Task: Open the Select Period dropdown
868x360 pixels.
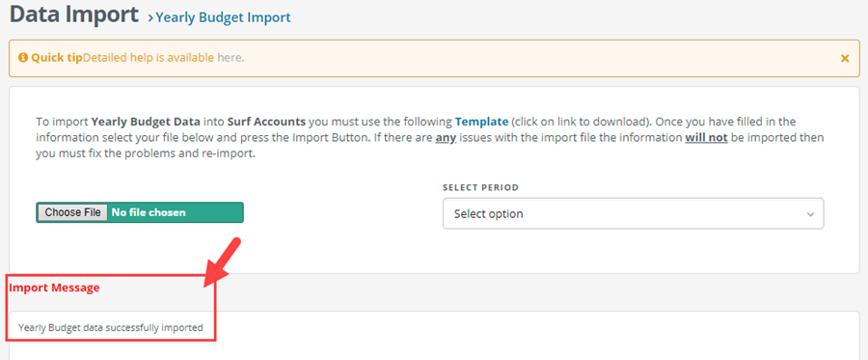Action: [x=634, y=213]
